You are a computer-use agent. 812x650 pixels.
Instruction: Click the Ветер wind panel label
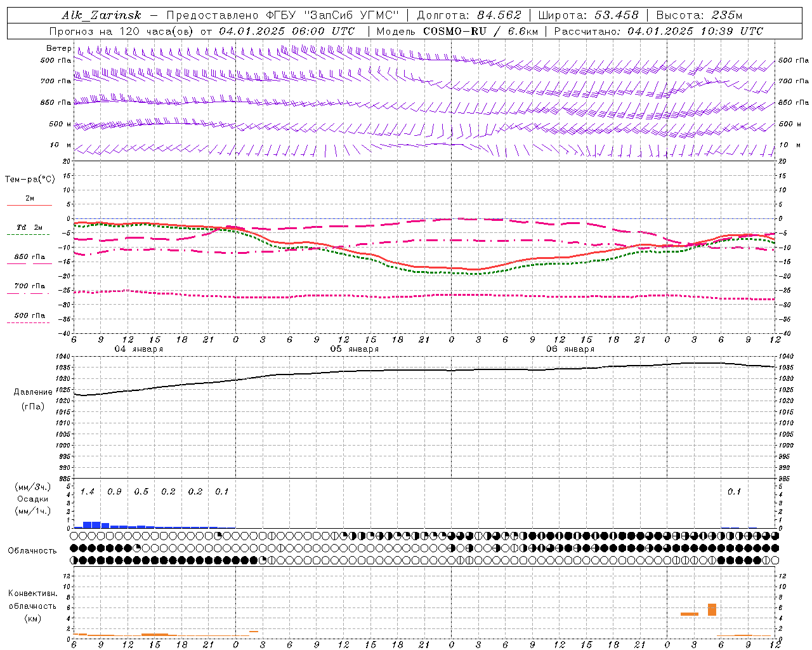(58, 49)
